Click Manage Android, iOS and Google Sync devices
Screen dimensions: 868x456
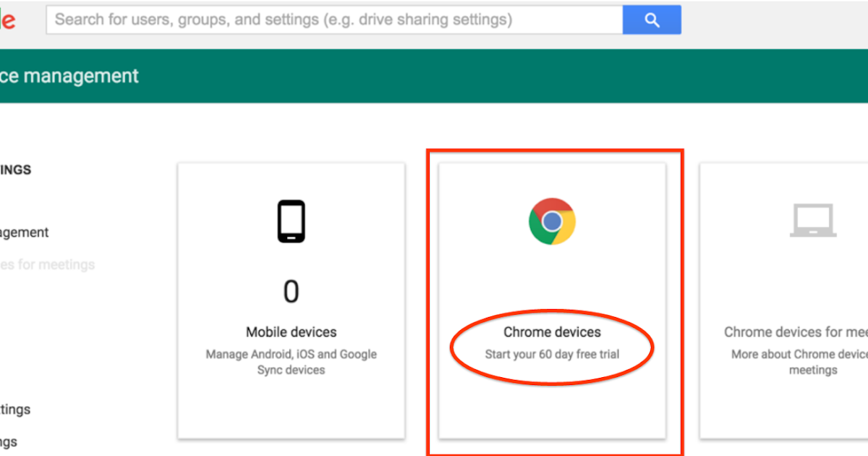coord(291,361)
